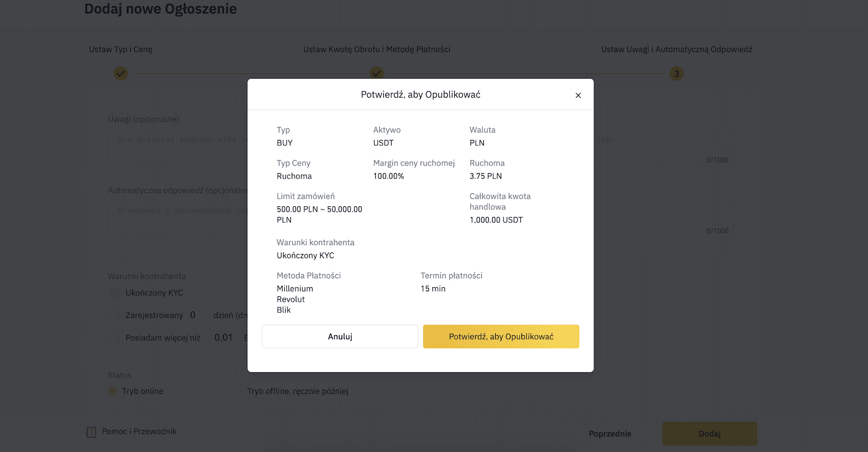
Task: Click the Ustaw Kwotę Obrotu i Metodę Płatności label
Action: [x=376, y=49]
